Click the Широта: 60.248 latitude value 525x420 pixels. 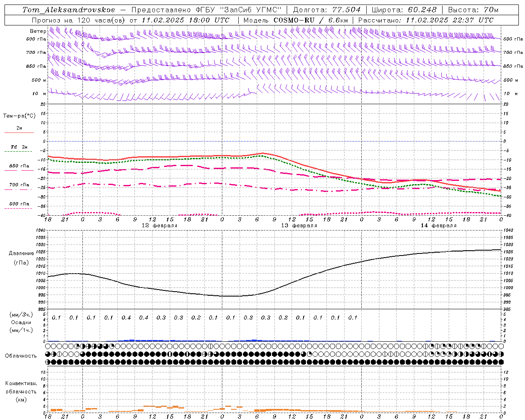click(x=404, y=10)
